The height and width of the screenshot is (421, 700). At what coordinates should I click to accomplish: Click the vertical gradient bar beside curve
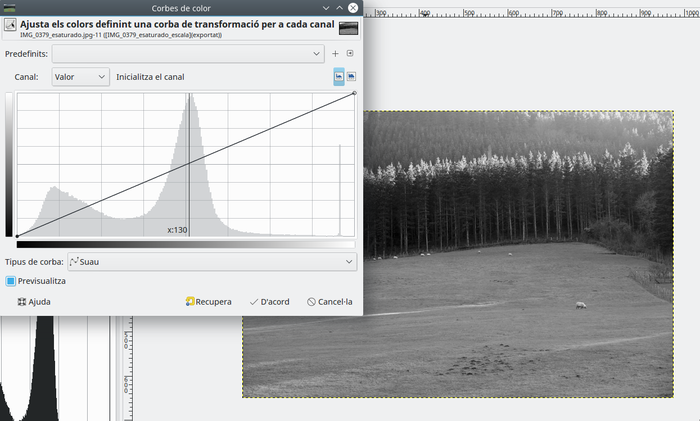pos(9,164)
